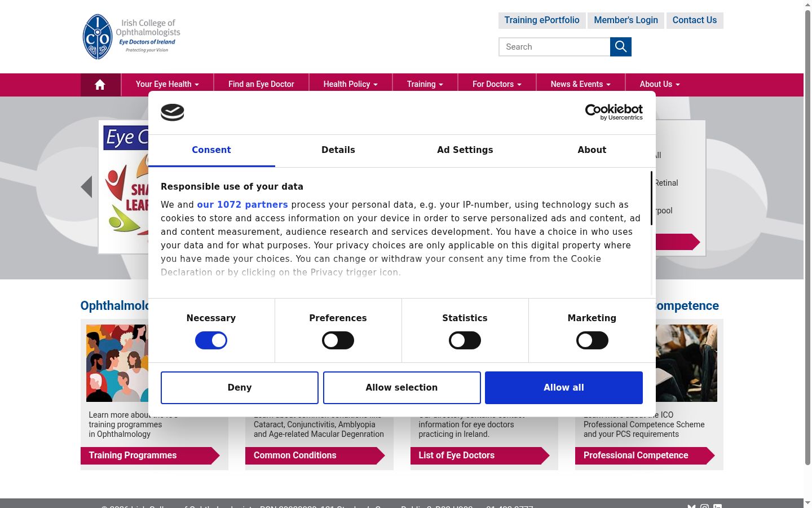Visit the Common Conditions link
This screenshot has width=812, height=508.
(315, 456)
